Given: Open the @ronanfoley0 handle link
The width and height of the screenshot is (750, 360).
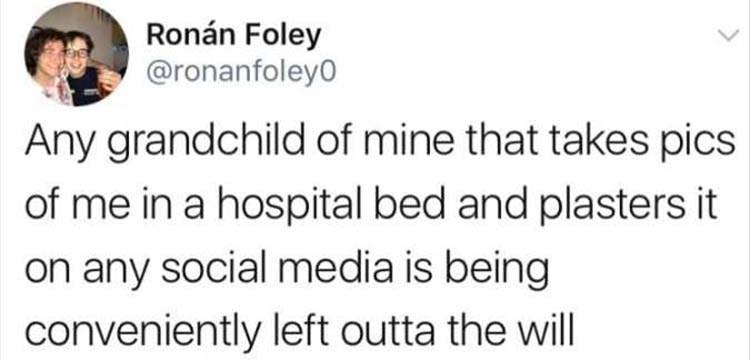Looking at the screenshot, I should click(x=242, y=72).
